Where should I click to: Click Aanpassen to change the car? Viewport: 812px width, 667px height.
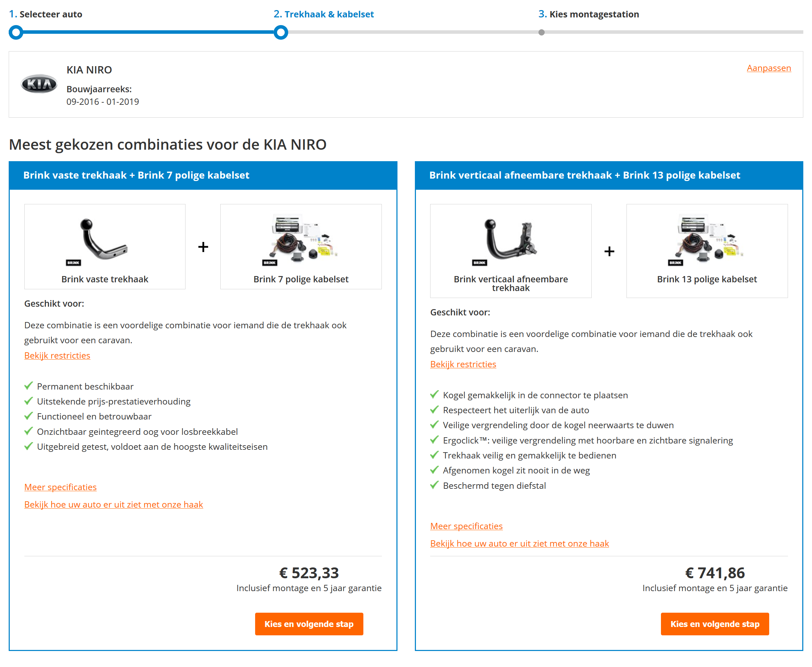[768, 68]
